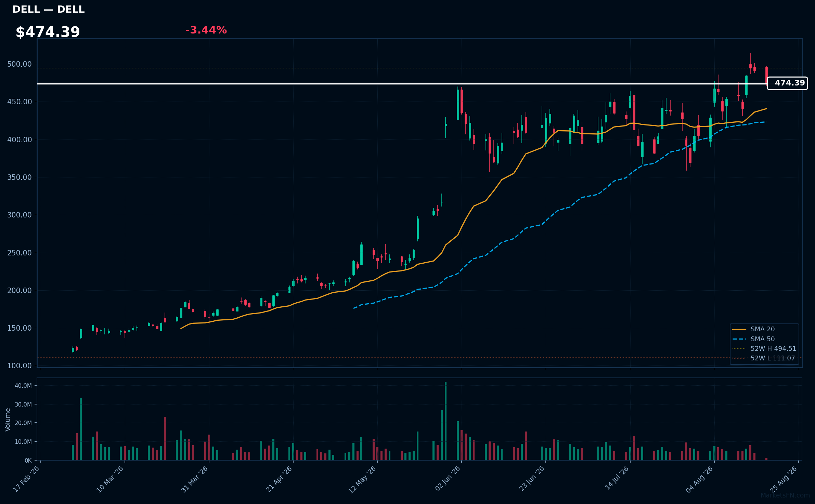Click the 474.39 price label box
The height and width of the screenshot is (504, 815).
[787, 83]
